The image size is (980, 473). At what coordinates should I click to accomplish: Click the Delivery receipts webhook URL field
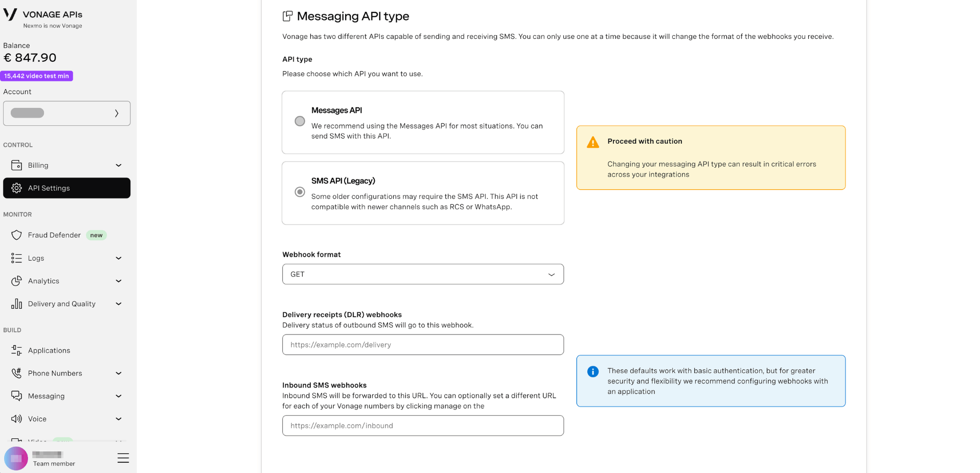point(423,345)
